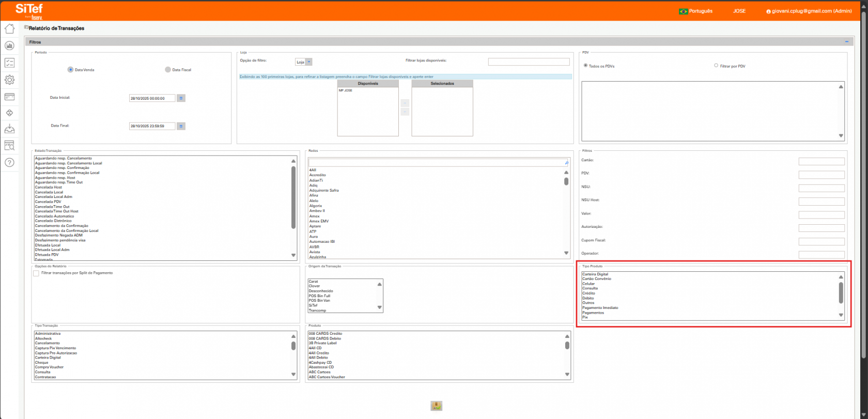Open the Opção de filtro Loja dropdown
Viewport: 868px width, 419px height.
304,62
